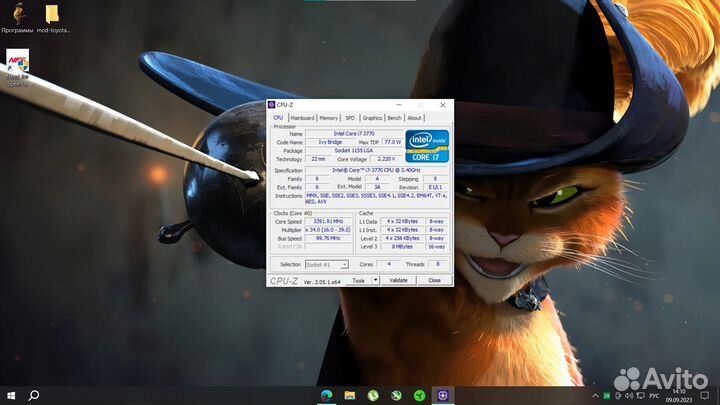Click the Ext. Model value "3A"
Image resolution: width=720 pixels, height=405 pixels.
pyautogui.click(x=377, y=187)
